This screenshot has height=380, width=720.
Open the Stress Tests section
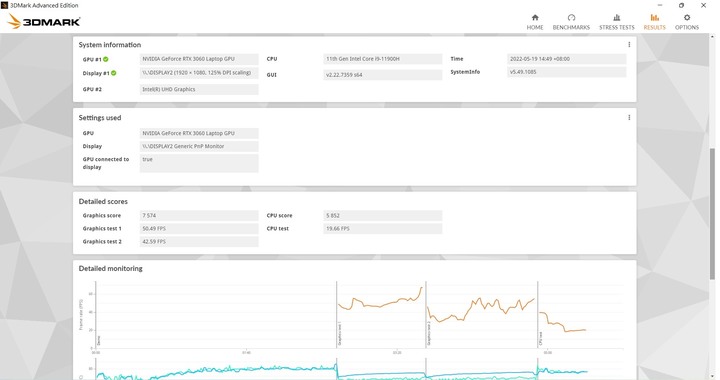pos(616,22)
